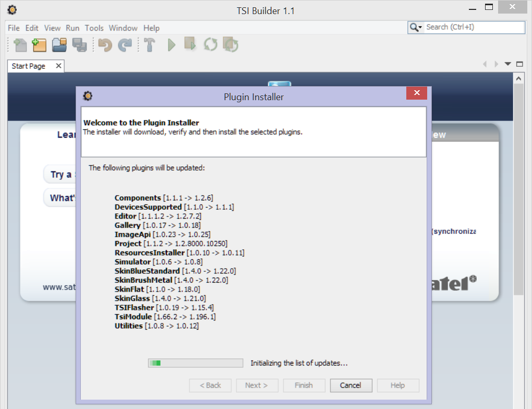Click the New File toolbar icon
This screenshot has width=532, height=409.
point(20,45)
